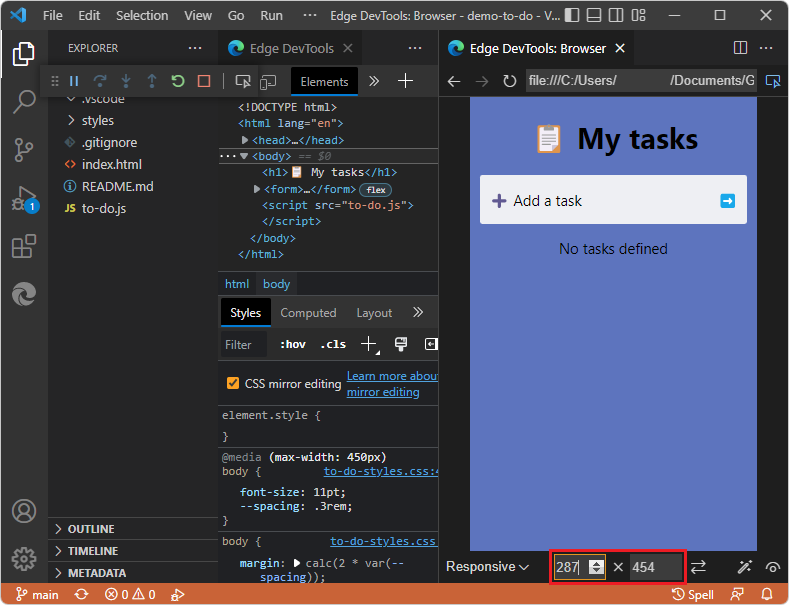Uncheck the CSS mirror editing checkbox
Image resolution: width=789 pixels, height=605 pixels.
point(233,383)
